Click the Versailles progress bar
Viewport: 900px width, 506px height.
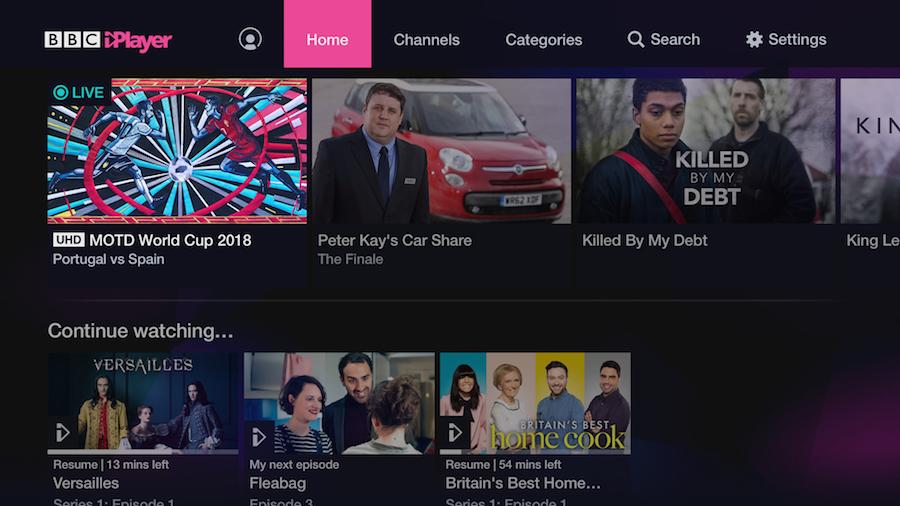142,452
